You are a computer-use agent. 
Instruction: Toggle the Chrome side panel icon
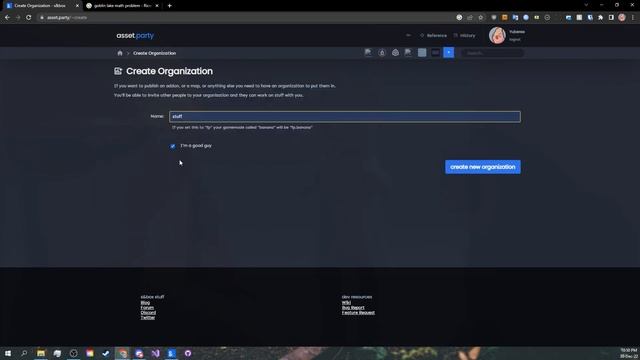[x=611, y=18]
